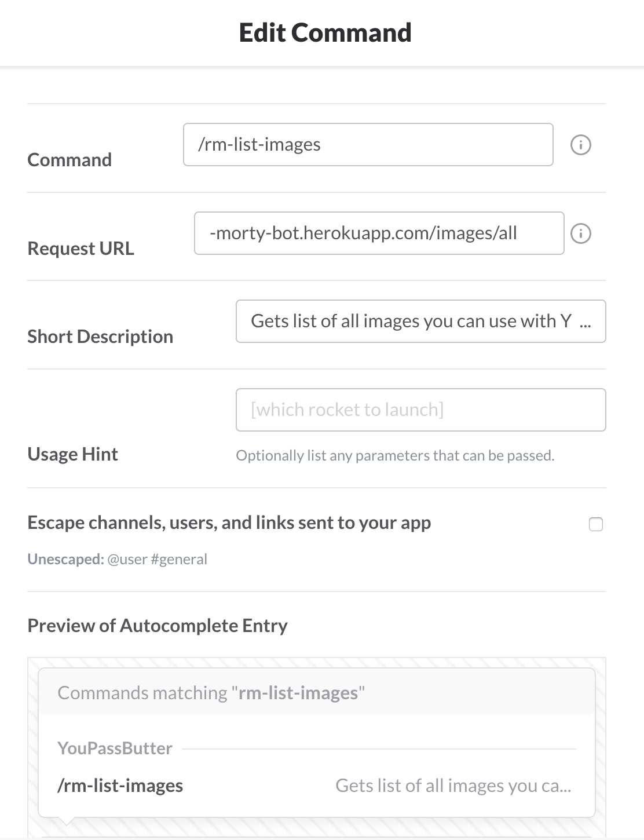Click into the Short Description text field
The height and width of the screenshot is (840, 644).
[421, 321]
